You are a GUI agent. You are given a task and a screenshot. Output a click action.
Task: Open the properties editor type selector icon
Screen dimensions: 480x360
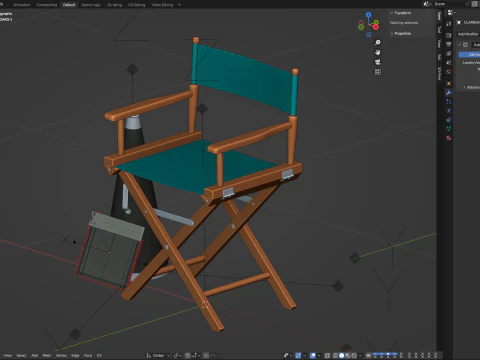pyautogui.click(x=451, y=13)
